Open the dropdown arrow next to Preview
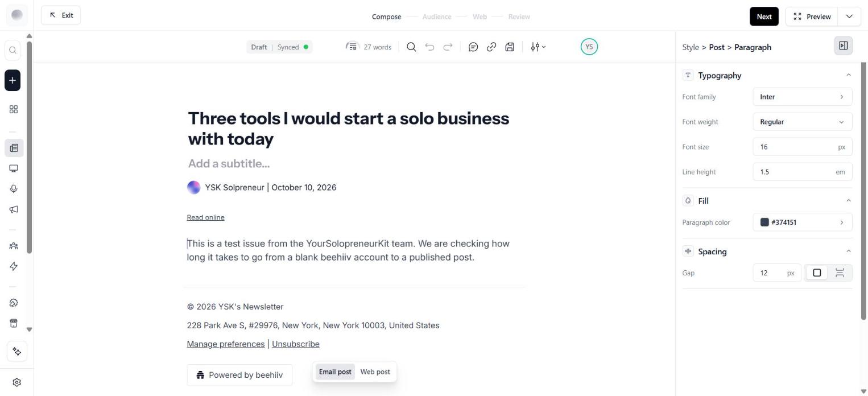Viewport: 868px width, 396px height. click(849, 16)
